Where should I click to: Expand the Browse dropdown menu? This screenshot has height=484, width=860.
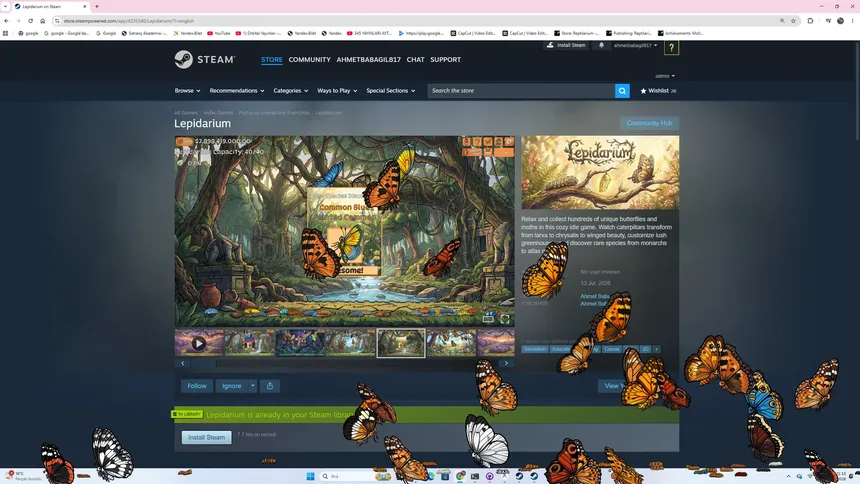(188, 91)
